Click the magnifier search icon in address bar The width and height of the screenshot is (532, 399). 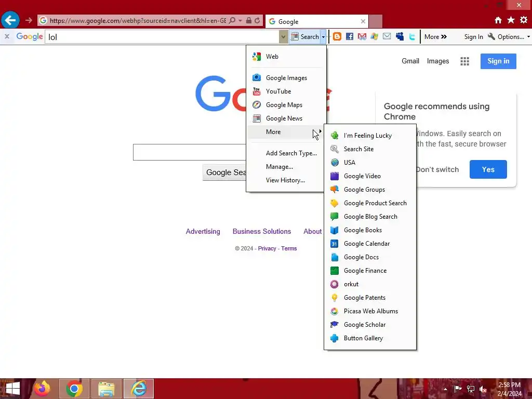(x=232, y=20)
